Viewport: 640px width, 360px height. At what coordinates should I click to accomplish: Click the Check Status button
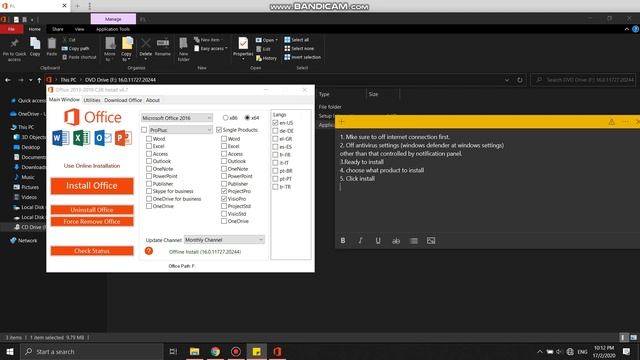coord(92,251)
